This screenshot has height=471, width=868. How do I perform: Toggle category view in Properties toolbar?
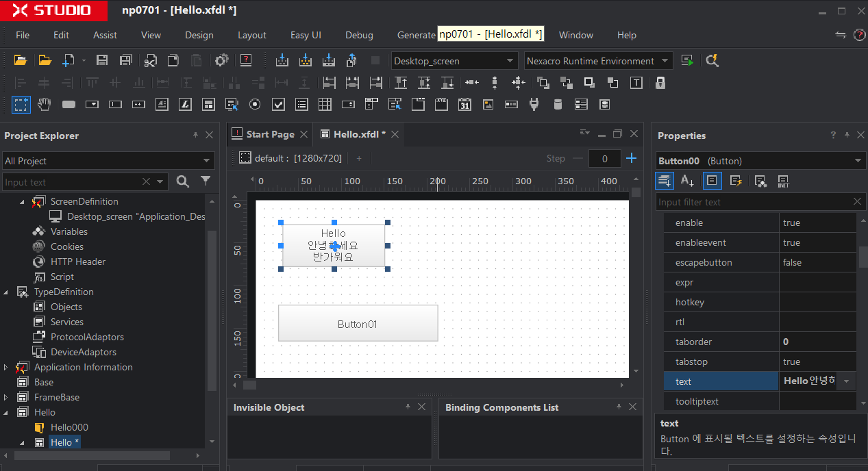(x=664, y=181)
